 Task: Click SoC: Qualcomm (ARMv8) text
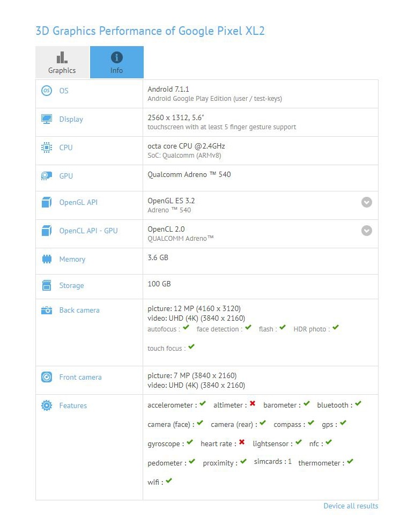[184, 156]
